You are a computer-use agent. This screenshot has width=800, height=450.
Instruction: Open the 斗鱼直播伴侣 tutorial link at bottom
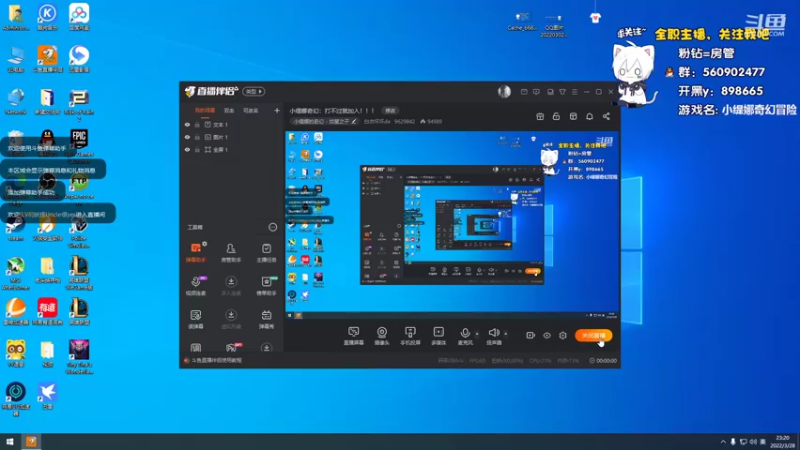click(213, 360)
